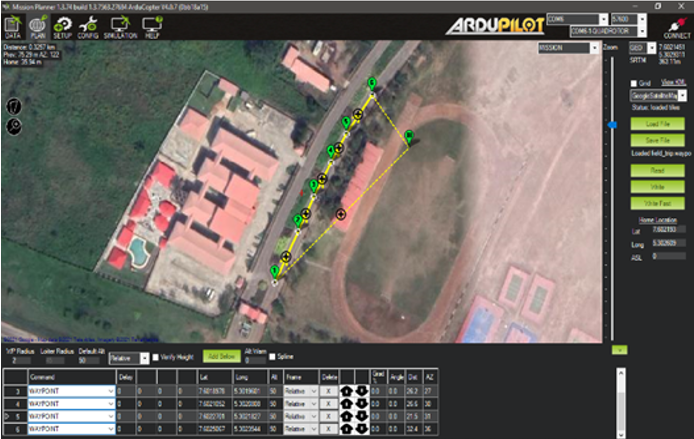Switch to the DATA screen
This screenshot has height=439, width=694.
pos(13,27)
